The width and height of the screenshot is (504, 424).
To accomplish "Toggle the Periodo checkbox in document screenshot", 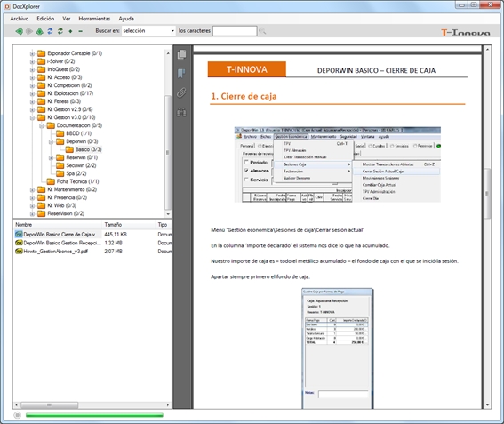I will [x=246, y=162].
